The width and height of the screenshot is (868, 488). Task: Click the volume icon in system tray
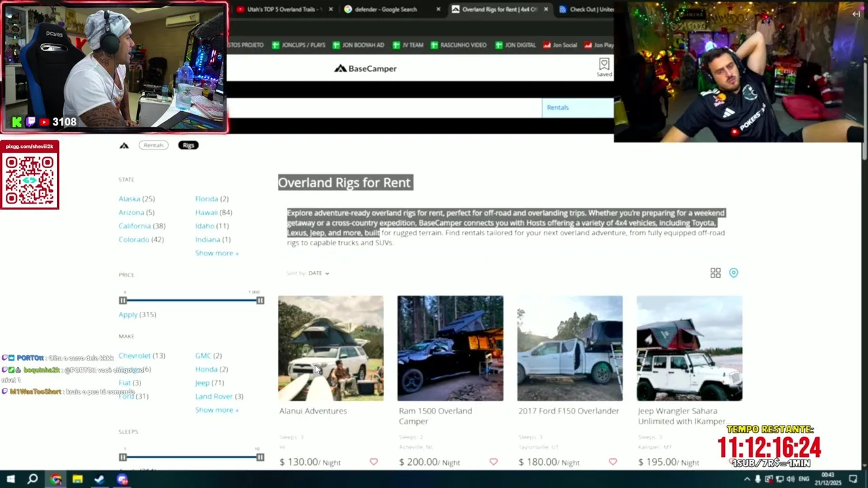click(x=790, y=479)
